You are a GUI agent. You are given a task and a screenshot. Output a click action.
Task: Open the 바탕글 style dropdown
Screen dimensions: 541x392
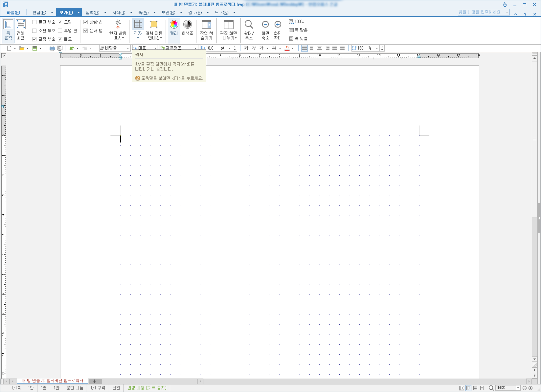click(128, 48)
